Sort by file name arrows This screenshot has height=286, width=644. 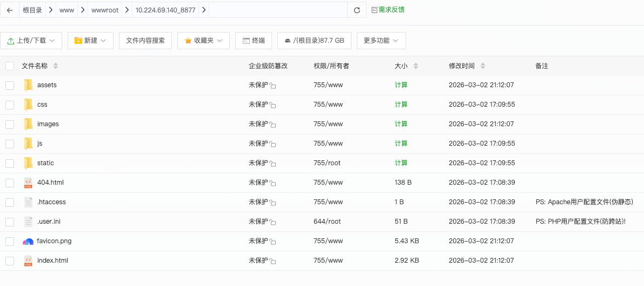56,66
